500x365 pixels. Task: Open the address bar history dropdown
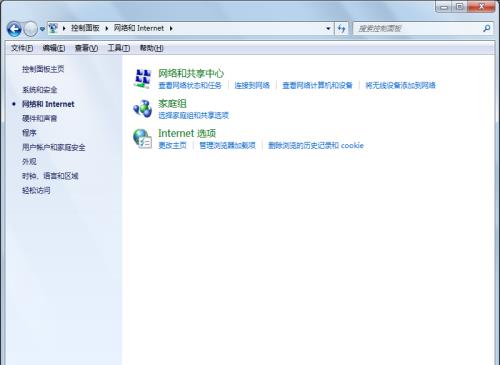point(328,29)
